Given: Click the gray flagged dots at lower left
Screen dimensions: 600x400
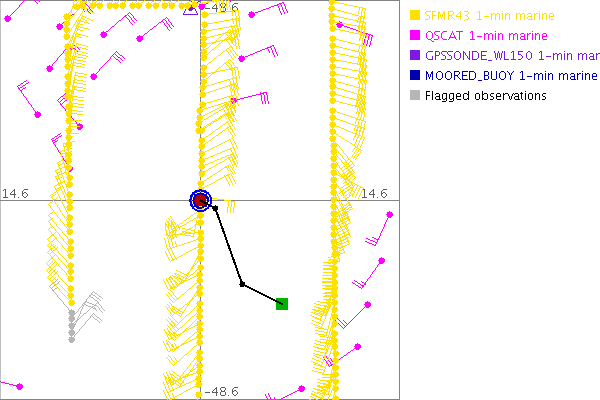Looking at the screenshot, I should tap(71, 326).
